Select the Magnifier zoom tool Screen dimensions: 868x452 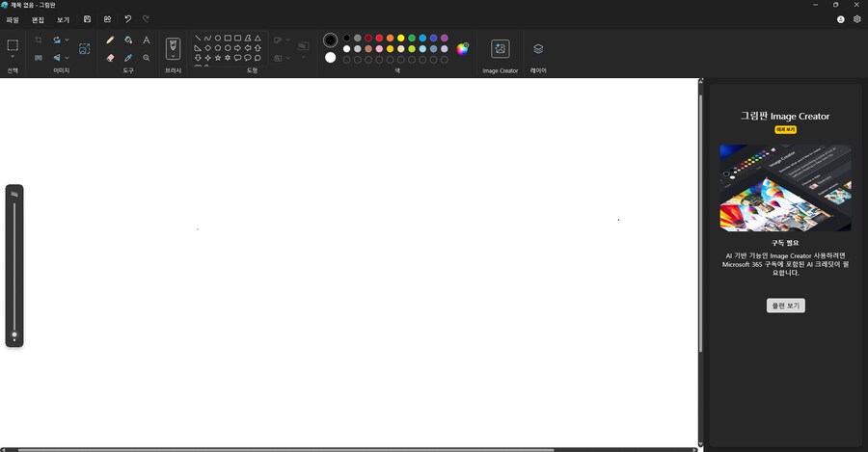pos(147,58)
